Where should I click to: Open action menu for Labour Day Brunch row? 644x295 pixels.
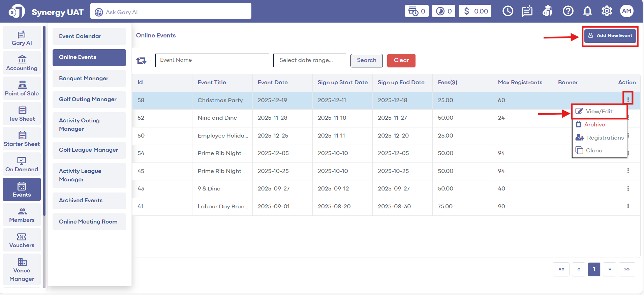click(628, 206)
